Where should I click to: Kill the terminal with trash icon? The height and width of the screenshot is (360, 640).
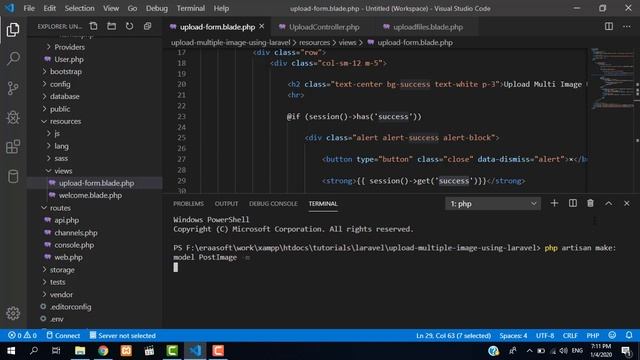(590, 203)
